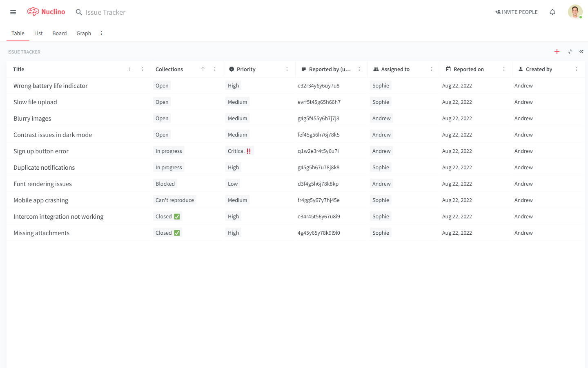Click the ISSUE TRACKER breadcrumb label
588x368 pixels.
24,52
